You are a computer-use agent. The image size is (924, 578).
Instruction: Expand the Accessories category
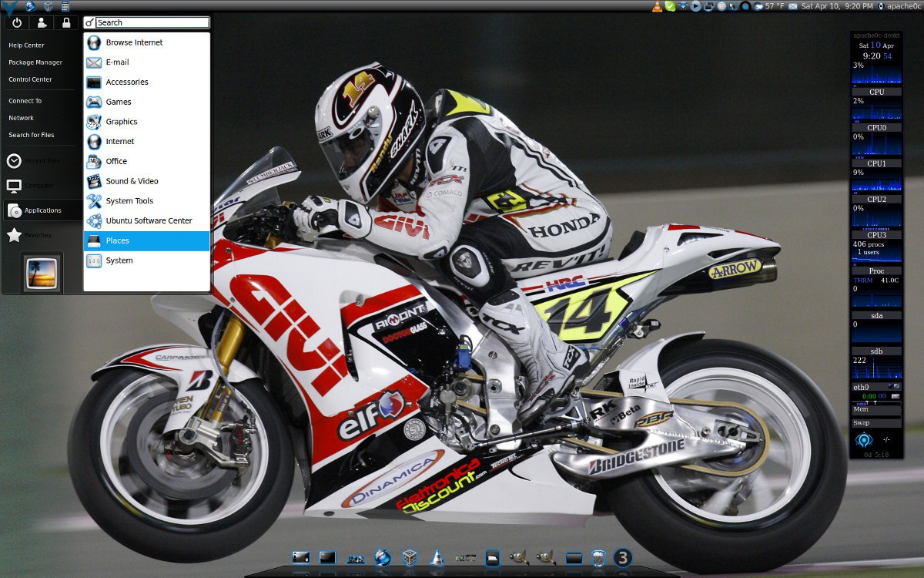click(x=146, y=82)
